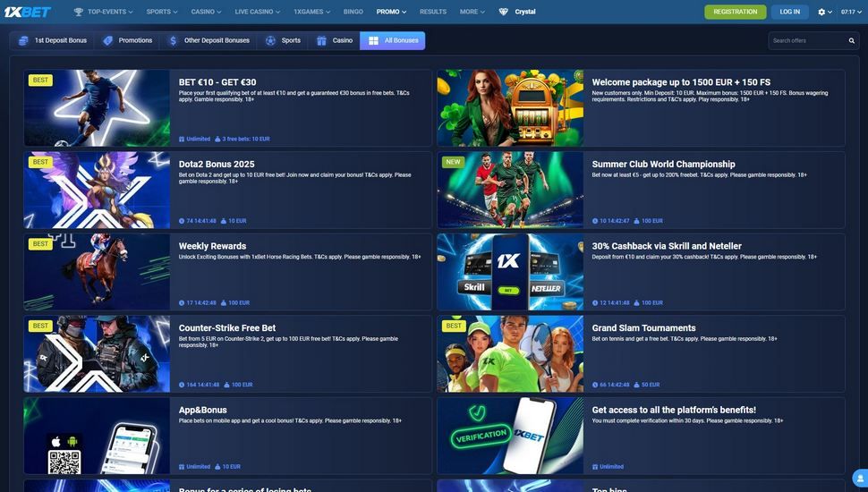Click NEW badge on Summer Club card
868x492 pixels.
454,162
